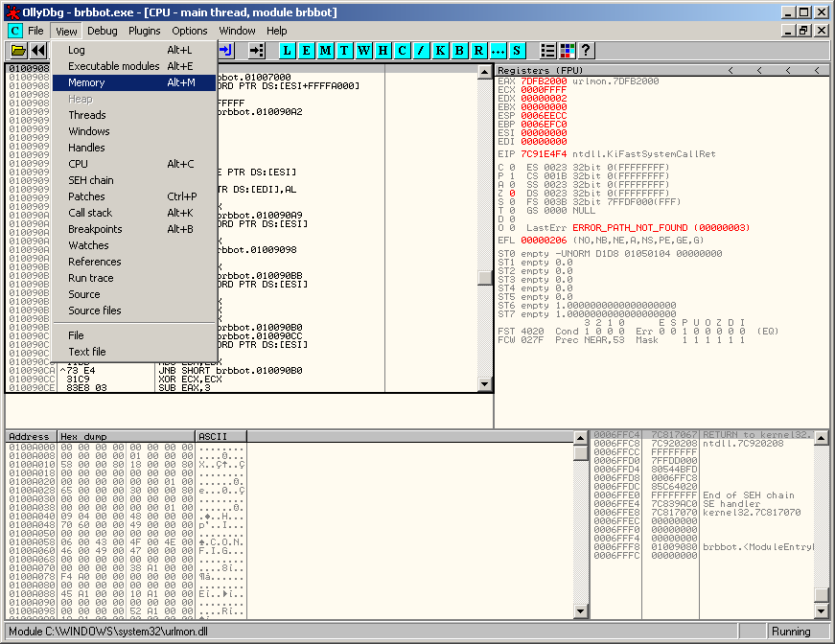Select the C flag value in registers
Image resolution: width=835 pixels, height=644 pixels.
point(512,168)
